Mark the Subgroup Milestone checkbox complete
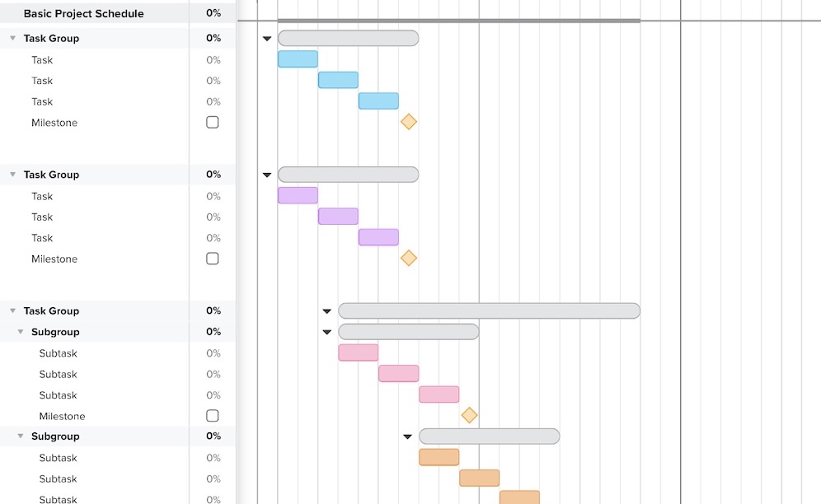The height and width of the screenshot is (504, 821). tap(212, 416)
